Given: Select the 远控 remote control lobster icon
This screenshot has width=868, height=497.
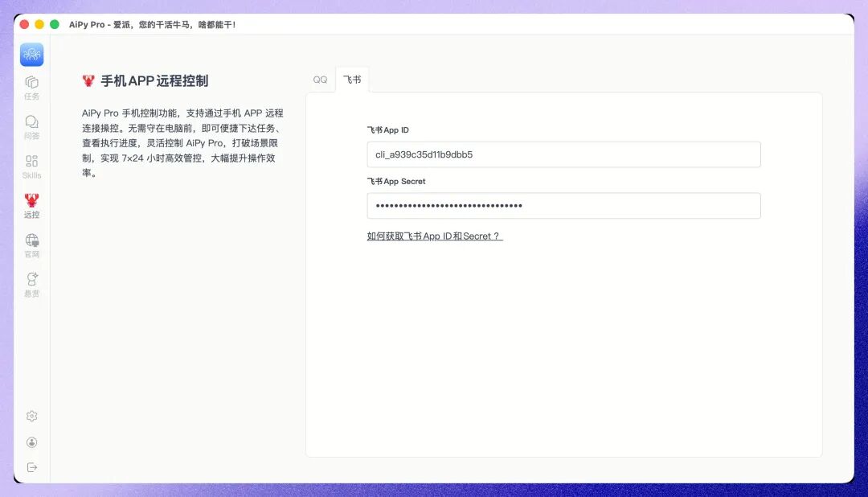Looking at the screenshot, I should pos(31,206).
